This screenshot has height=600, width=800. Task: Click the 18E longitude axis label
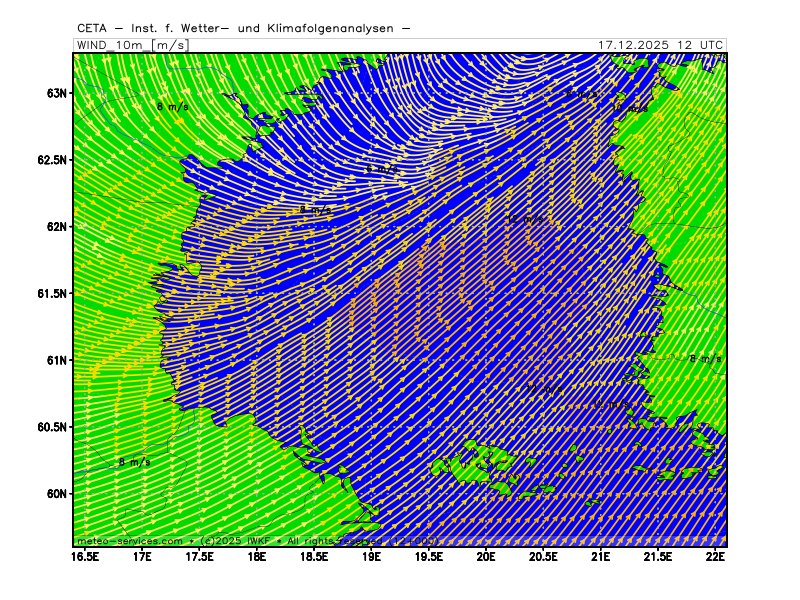click(x=257, y=555)
